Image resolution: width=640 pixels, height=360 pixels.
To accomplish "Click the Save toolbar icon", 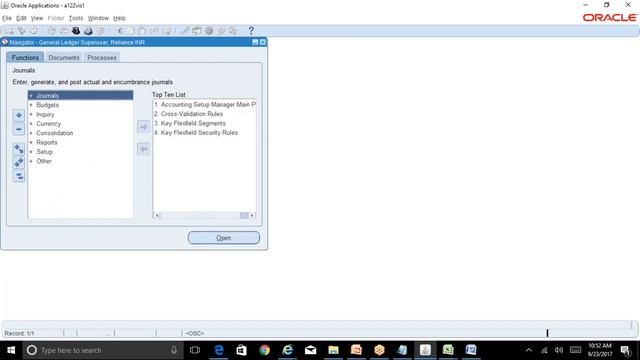I will [x=51, y=31].
